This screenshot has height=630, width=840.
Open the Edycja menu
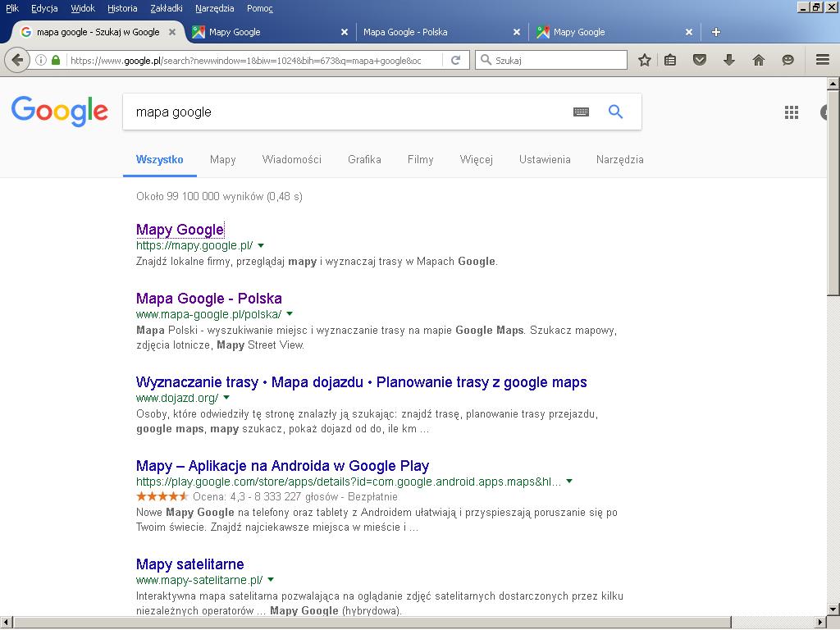tap(44, 8)
